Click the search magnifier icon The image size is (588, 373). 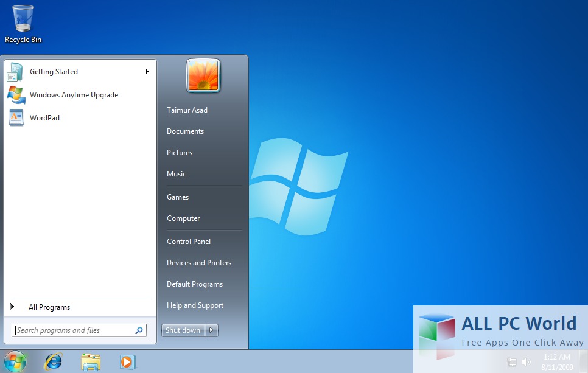139,330
